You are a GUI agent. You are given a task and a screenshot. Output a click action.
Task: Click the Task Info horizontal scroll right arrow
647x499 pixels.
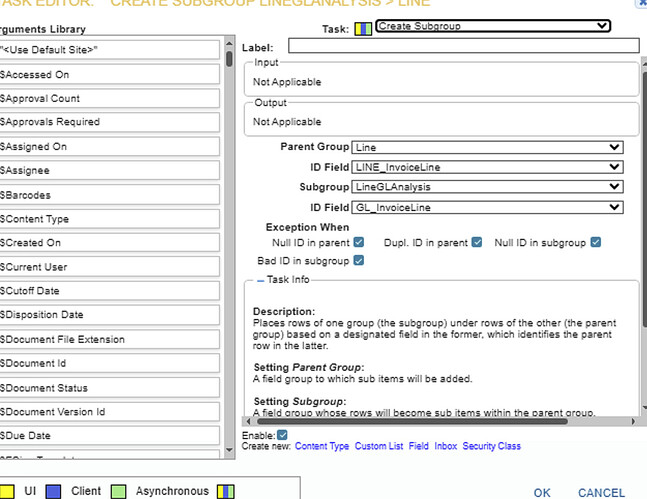[x=633, y=421]
